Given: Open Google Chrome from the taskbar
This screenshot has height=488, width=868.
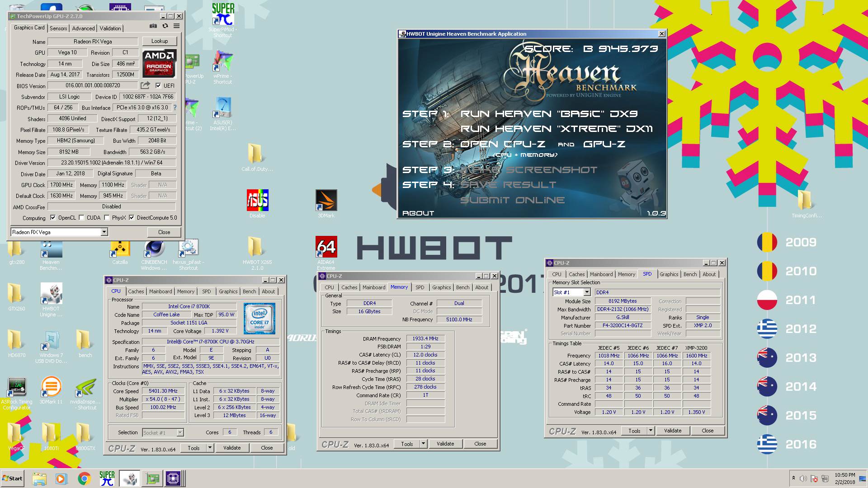Looking at the screenshot, I should (x=84, y=479).
